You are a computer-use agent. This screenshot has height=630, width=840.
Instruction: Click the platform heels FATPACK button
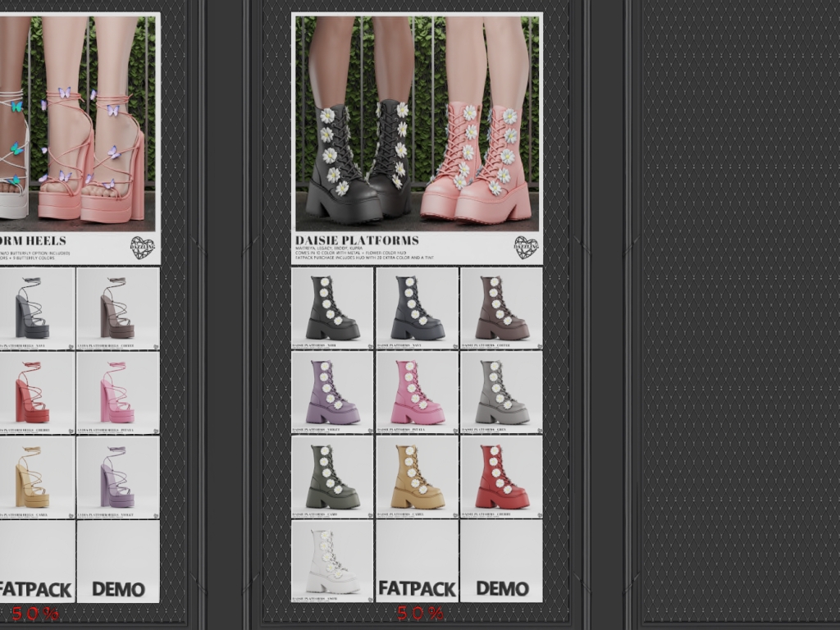click(x=34, y=563)
